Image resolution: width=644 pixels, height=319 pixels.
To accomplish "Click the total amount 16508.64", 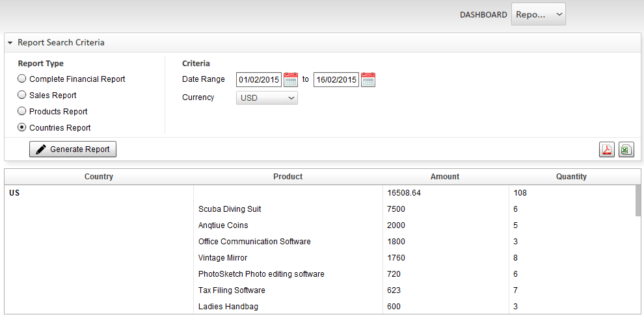I will pyautogui.click(x=404, y=193).
